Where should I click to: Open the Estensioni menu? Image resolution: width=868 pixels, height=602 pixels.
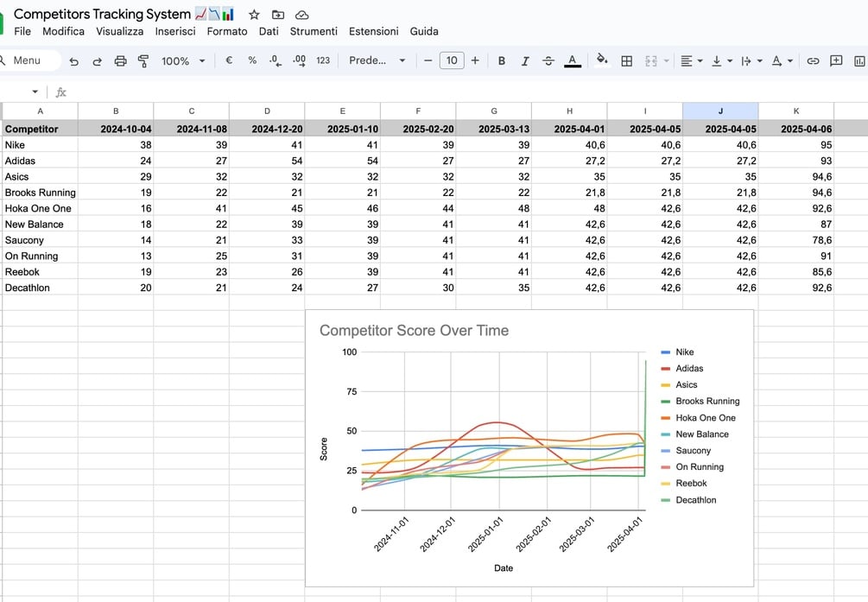(374, 32)
